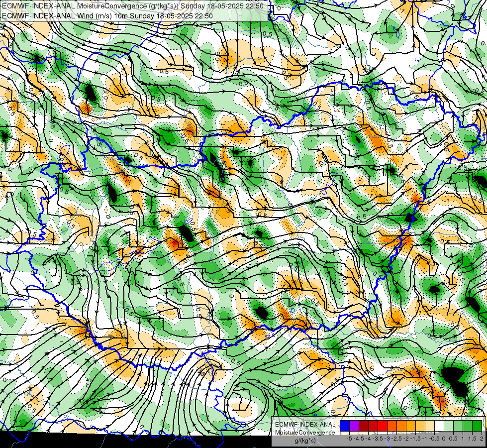Click 'MoistureConvergence' text in the legend box

tap(305, 433)
